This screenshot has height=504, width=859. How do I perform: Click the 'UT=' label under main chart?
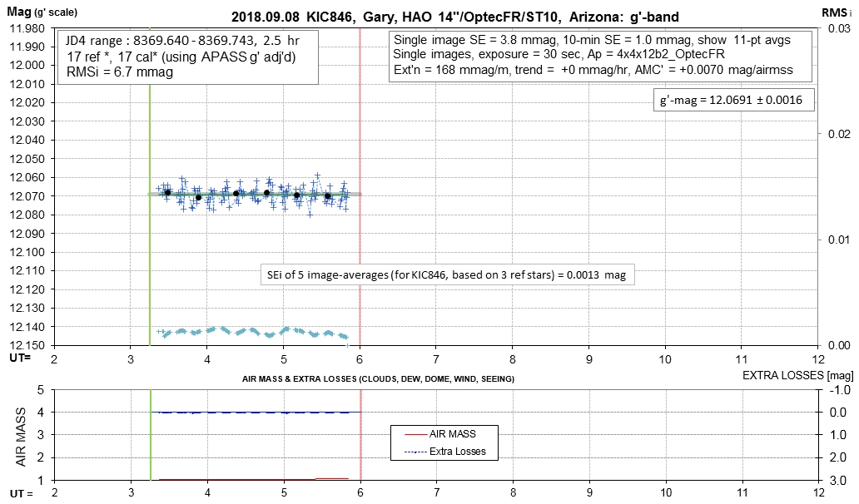20,358
